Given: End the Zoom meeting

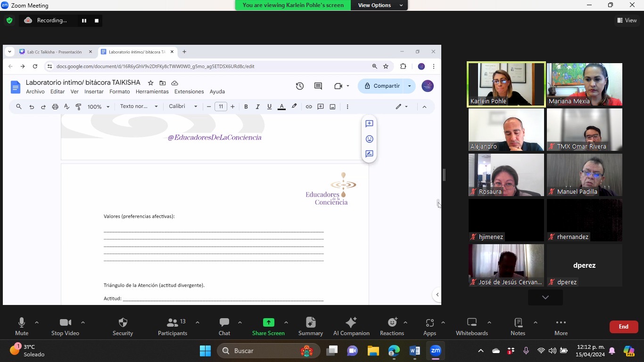Looking at the screenshot, I should click(x=624, y=327).
